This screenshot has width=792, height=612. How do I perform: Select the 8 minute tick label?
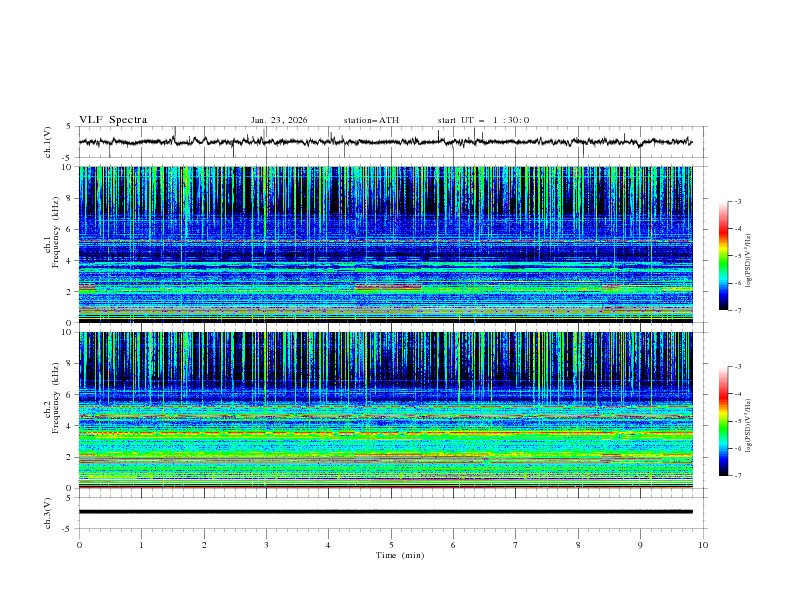tap(578, 545)
